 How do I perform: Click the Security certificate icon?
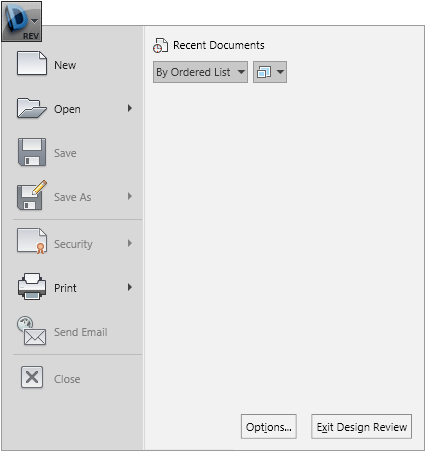click(32, 241)
